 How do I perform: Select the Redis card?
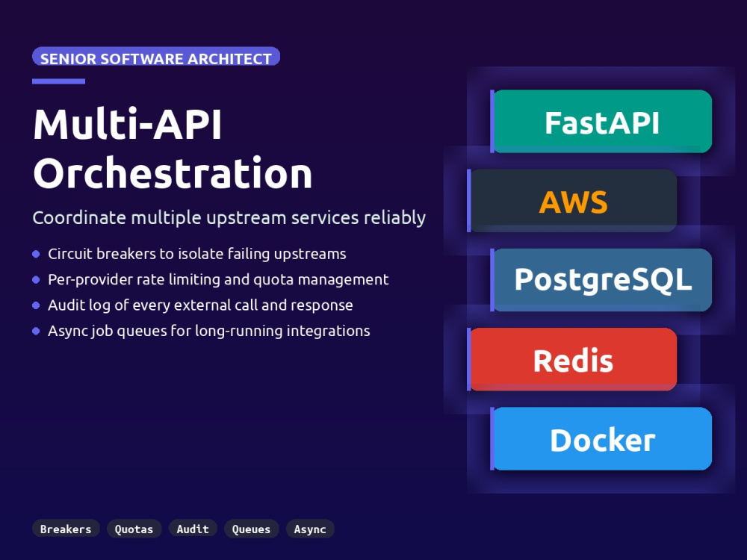click(x=572, y=360)
